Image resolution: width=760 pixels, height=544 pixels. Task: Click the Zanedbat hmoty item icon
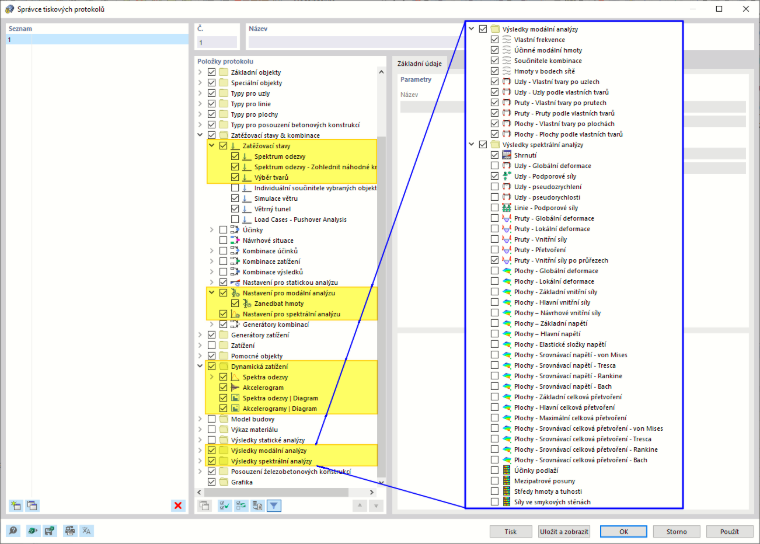[x=247, y=304]
